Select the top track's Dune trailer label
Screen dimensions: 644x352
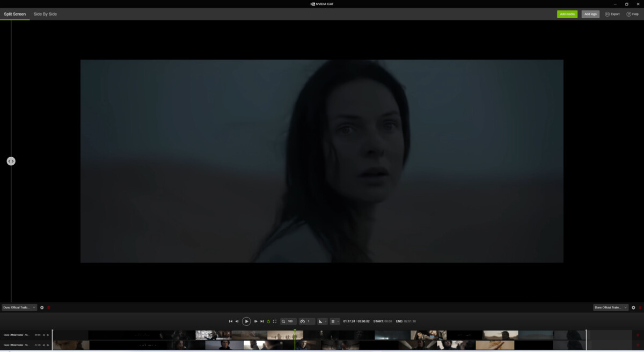click(16, 335)
